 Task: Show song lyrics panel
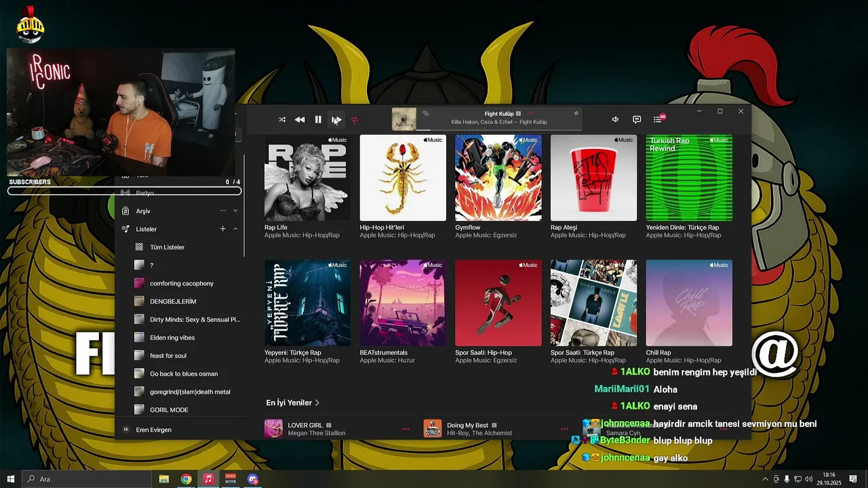tap(637, 119)
